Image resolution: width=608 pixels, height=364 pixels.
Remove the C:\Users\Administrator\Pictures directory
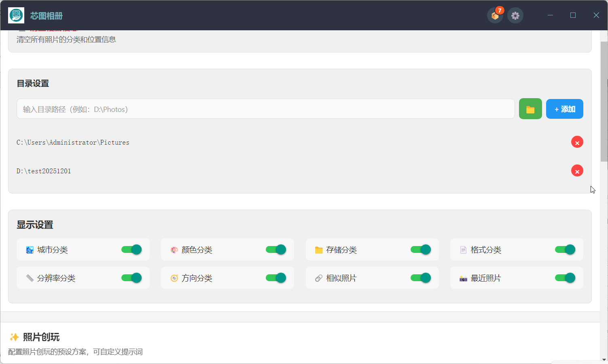click(577, 142)
